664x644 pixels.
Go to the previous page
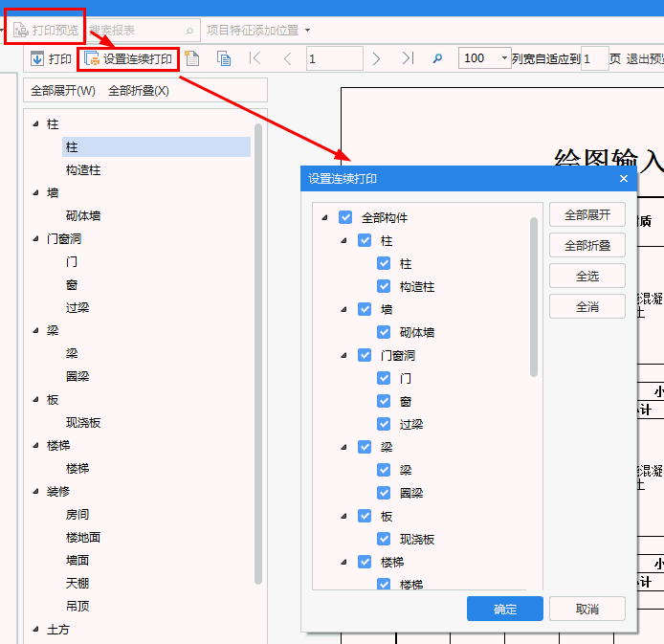tap(287, 59)
